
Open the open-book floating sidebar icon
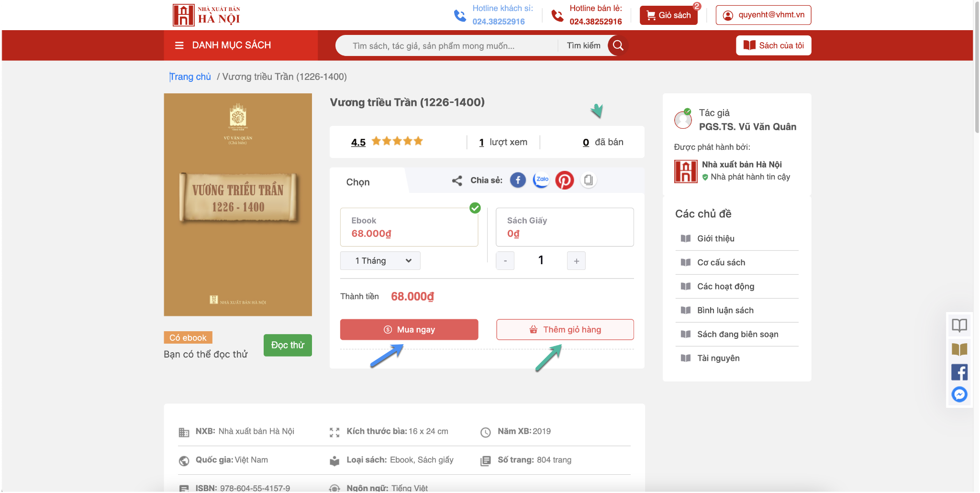[959, 325]
